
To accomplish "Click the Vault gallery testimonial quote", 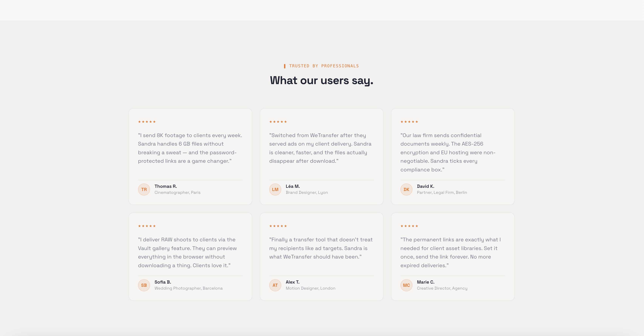I will click(x=188, y=252).
